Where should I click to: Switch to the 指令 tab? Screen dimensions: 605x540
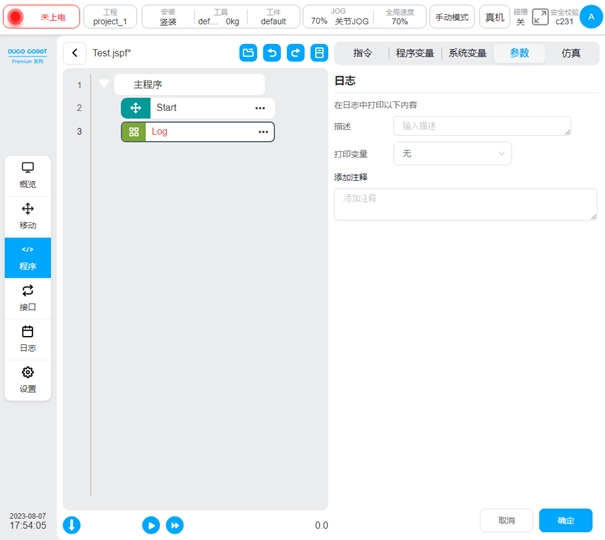coord(362,53)
